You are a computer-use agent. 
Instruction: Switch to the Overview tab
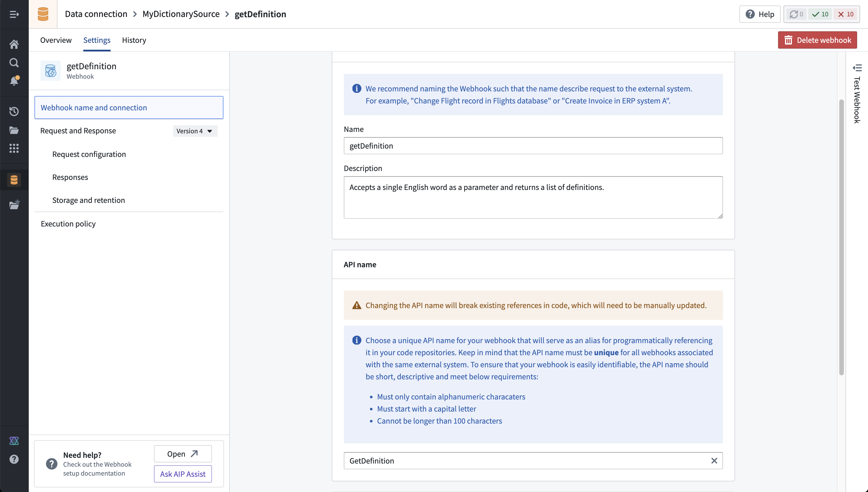tap(56, 40)
